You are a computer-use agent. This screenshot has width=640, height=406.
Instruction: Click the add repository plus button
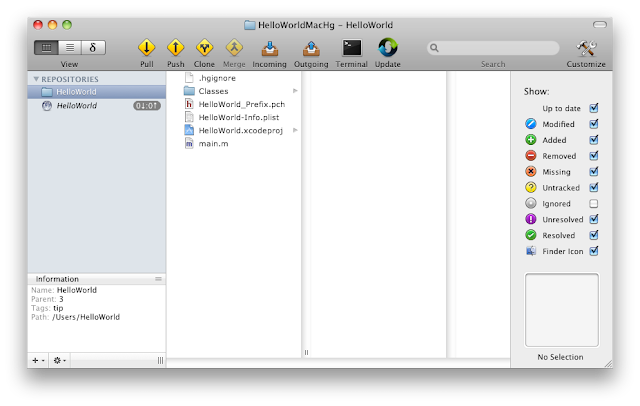38,360
